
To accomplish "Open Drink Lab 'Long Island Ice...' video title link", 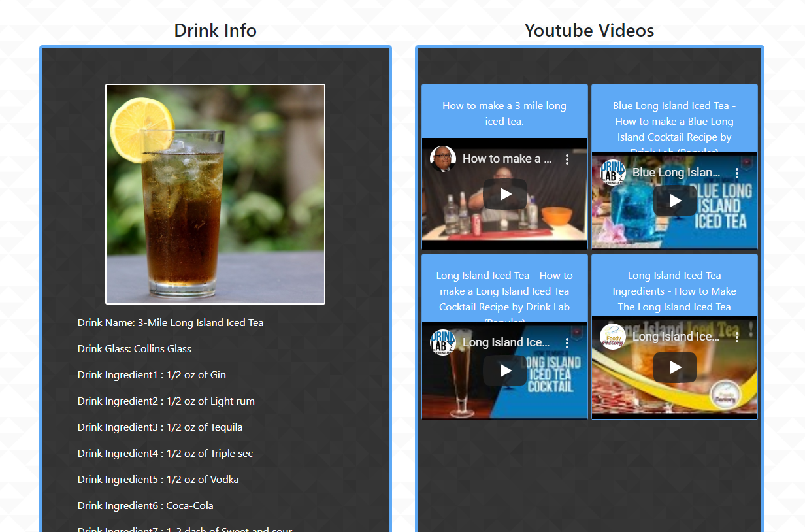I will tap(506, 342).
